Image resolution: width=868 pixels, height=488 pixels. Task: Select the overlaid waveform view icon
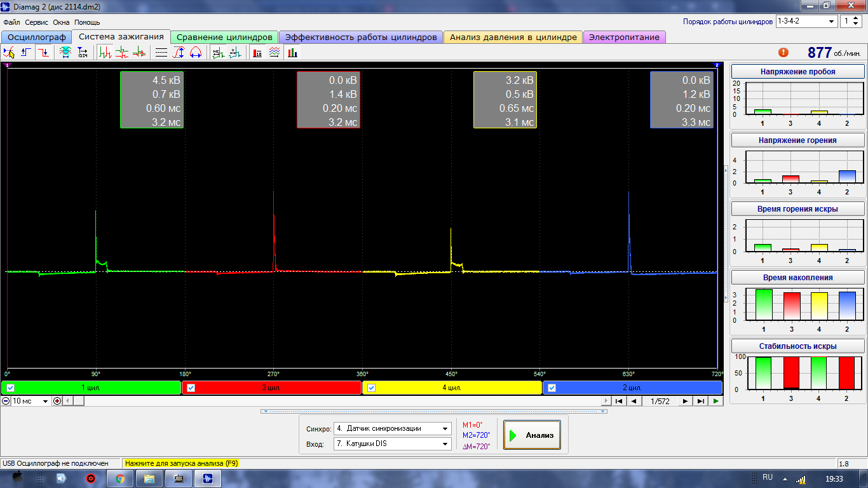139,53
